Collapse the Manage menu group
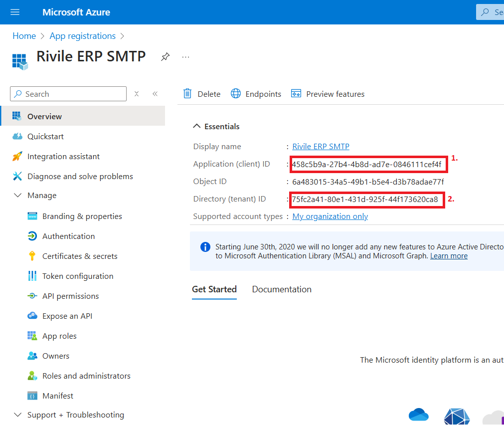This screenshot has width=504, height=425. (18, 196)
